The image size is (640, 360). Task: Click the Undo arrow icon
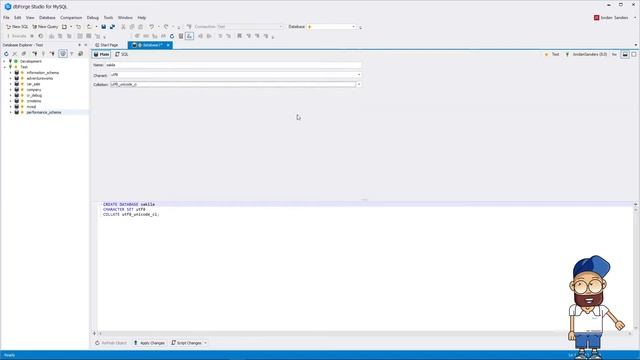pos(151,27)
